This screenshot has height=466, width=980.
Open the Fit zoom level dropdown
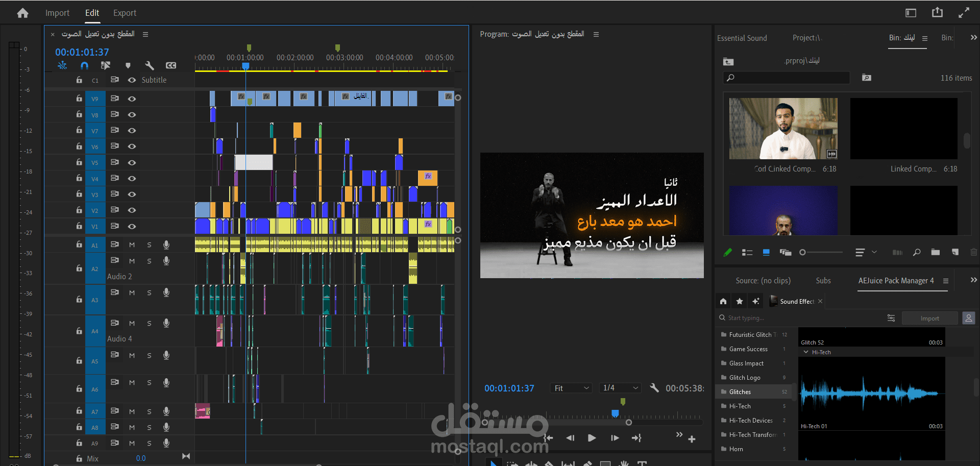coord(571,388)
